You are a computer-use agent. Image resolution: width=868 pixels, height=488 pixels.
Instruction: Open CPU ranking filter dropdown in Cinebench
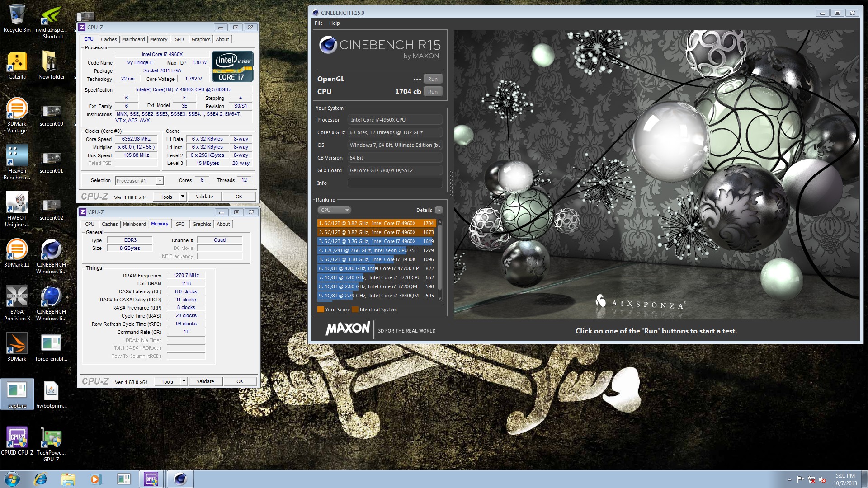click(334, 210)
